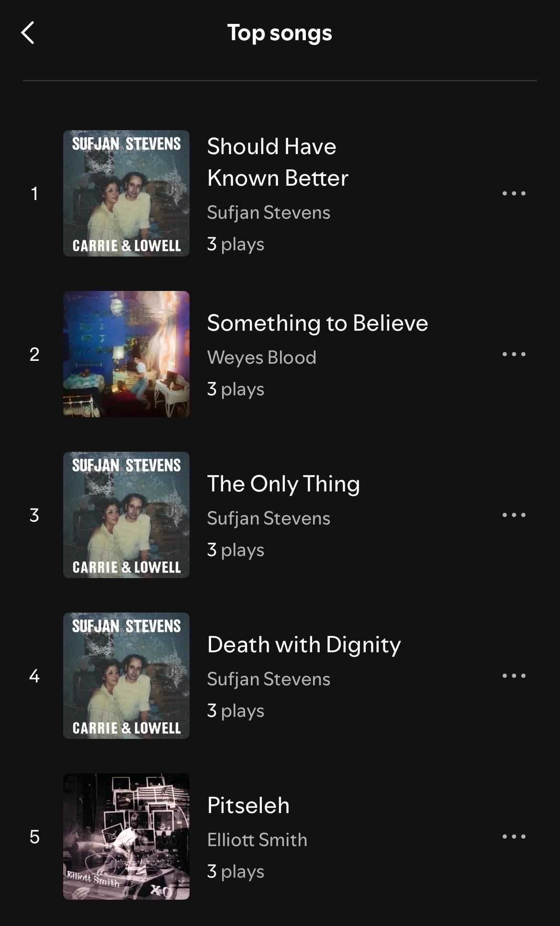
Task: Tap Weyes Blood artist name
Action: click(x=262, y=357)
